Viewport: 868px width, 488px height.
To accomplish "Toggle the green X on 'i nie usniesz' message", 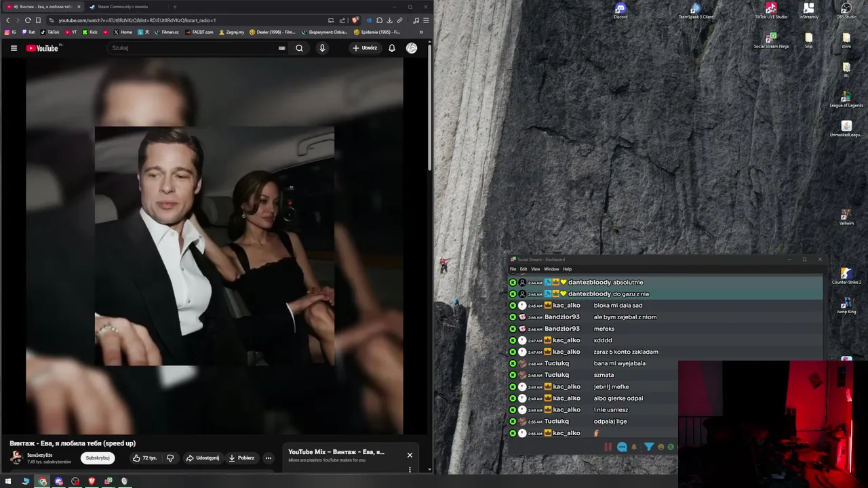I will coord(513,410).
